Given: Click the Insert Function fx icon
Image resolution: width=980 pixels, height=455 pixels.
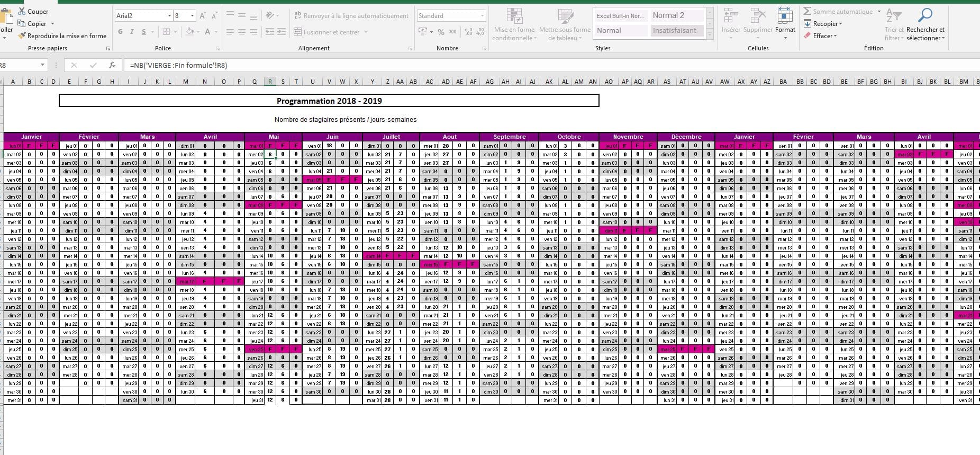Looking at the screenshot, I should (112, 65).
